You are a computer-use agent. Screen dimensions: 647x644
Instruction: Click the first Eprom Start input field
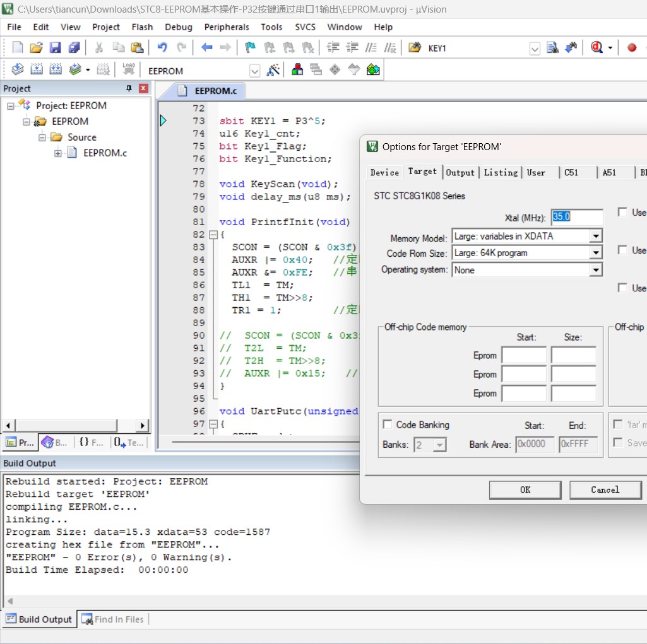tap(524, 355)
